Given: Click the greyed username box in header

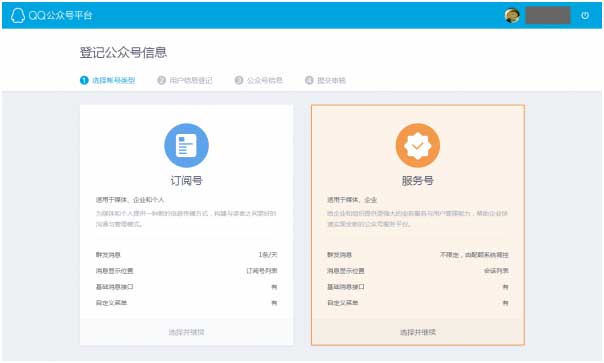Looking at the screenshot, I should click(x=548, y=15).
